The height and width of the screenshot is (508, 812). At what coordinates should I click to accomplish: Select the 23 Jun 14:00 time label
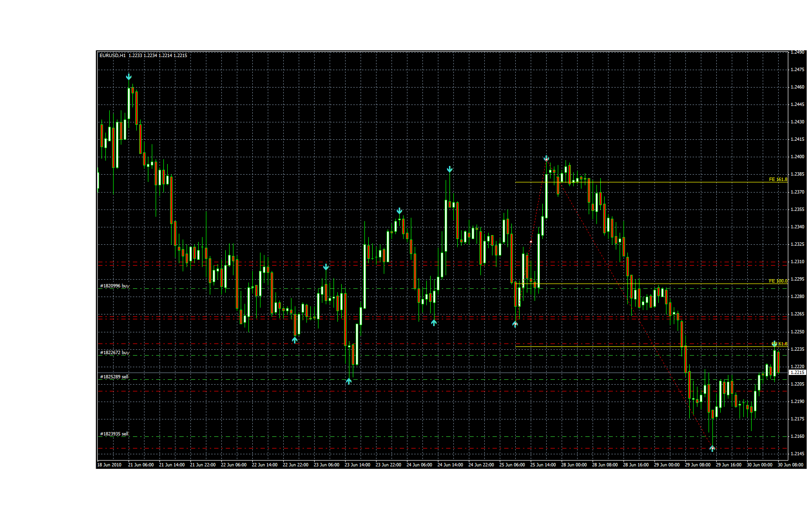(357, 465)
